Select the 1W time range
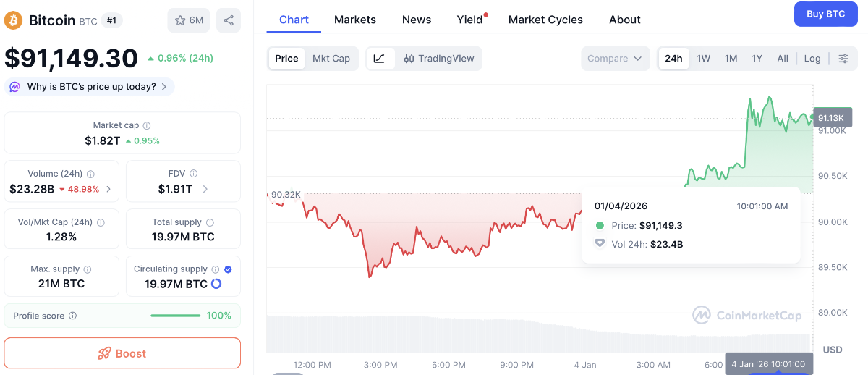 pyautogui.click(x=703, y=59)
